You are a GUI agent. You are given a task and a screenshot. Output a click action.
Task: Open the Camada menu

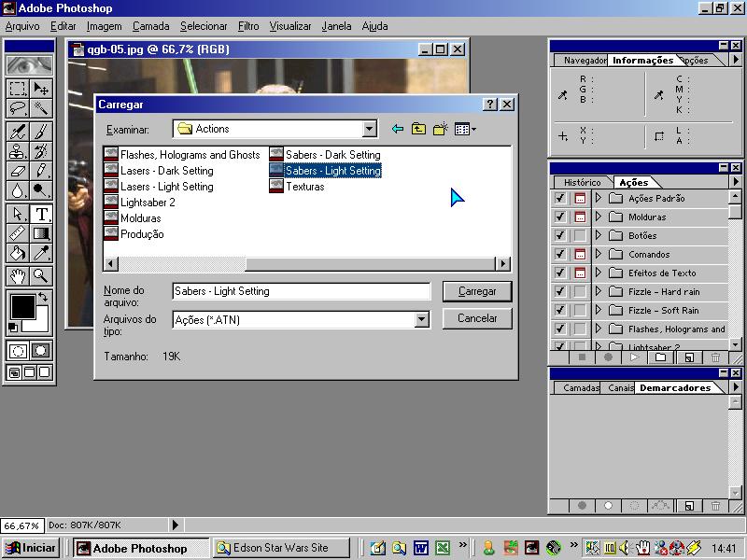click(151, 26)
